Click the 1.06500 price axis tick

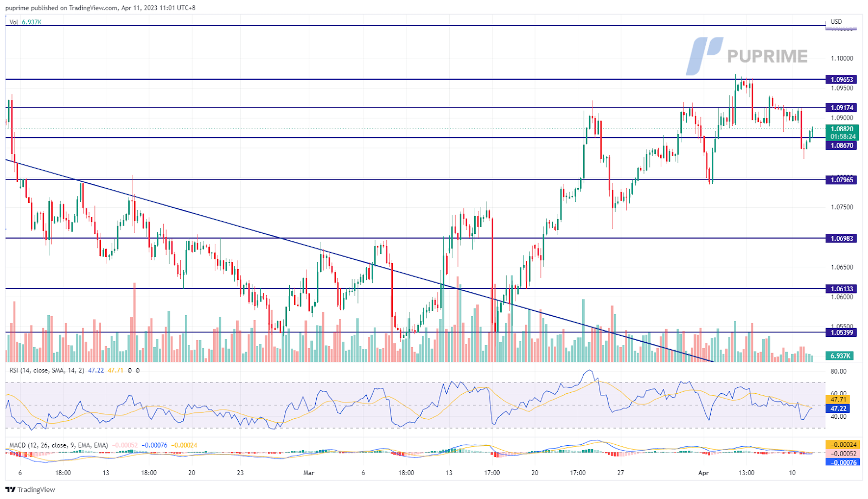pos(842,267)
